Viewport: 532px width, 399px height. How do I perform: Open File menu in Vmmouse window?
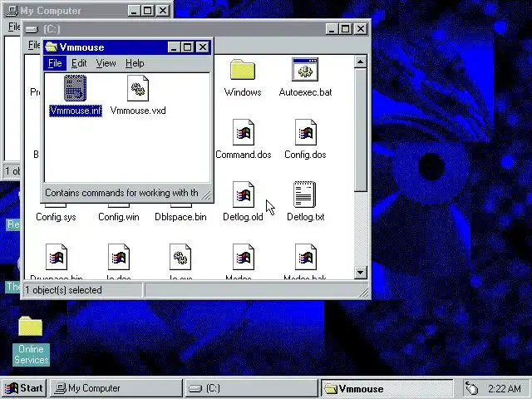click(x=55, y=63)
